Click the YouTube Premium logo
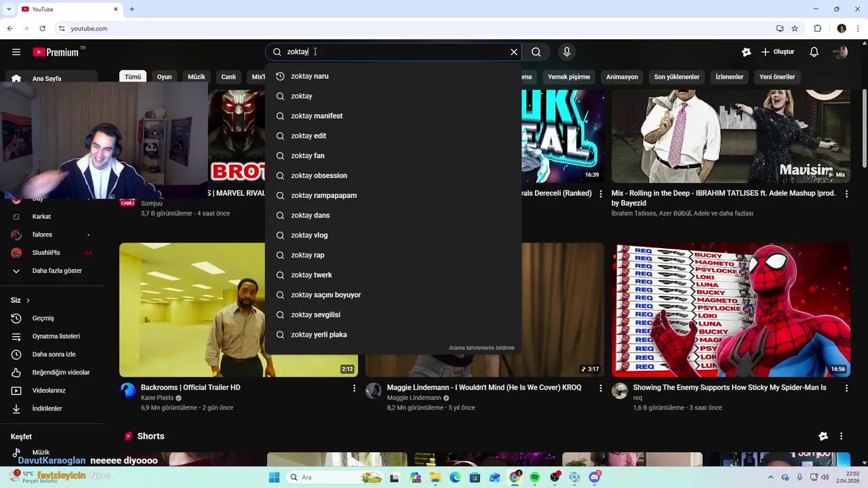The image size is (868, 488). coord(56,52)
